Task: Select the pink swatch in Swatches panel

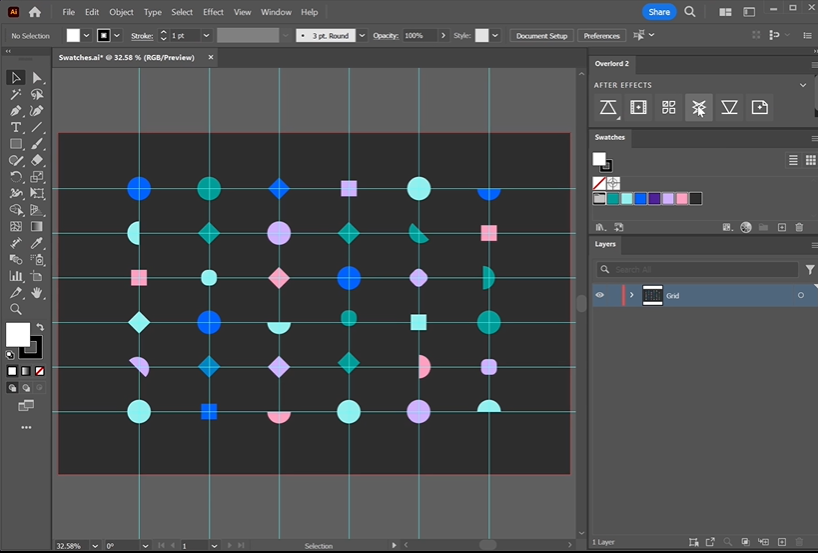Action: (681, 199)
